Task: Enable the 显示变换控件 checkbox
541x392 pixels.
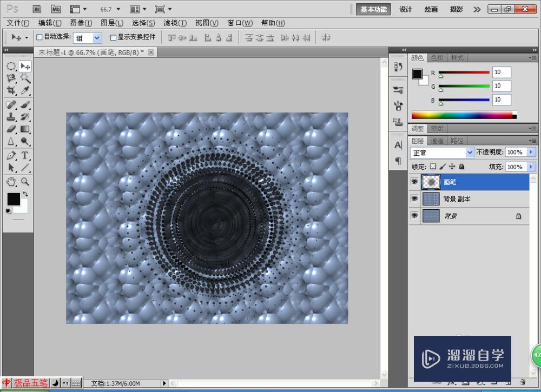Action: coord(113,37)
